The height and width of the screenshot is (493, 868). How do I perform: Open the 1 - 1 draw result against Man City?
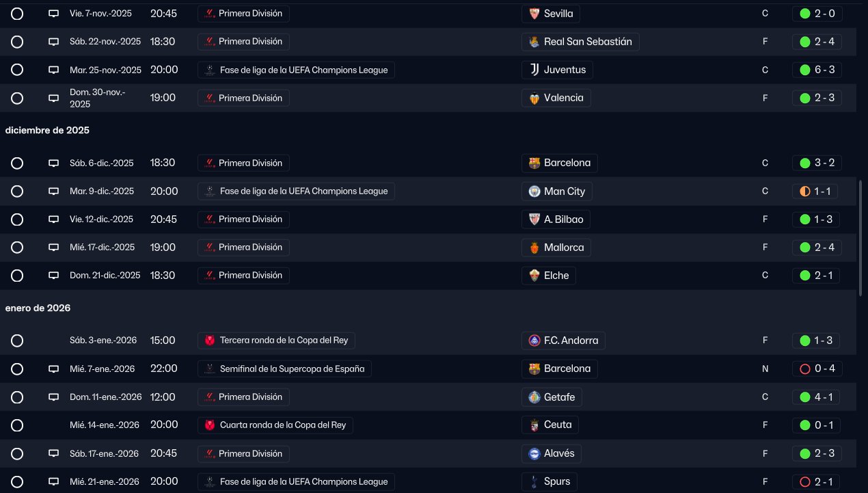pos(817,191)
